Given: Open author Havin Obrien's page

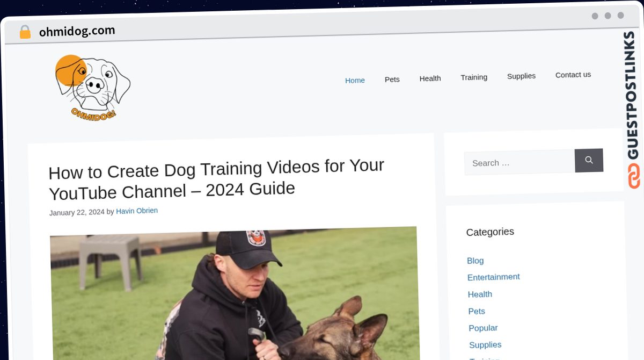Looking at the screenshot, I should point(137,211).
